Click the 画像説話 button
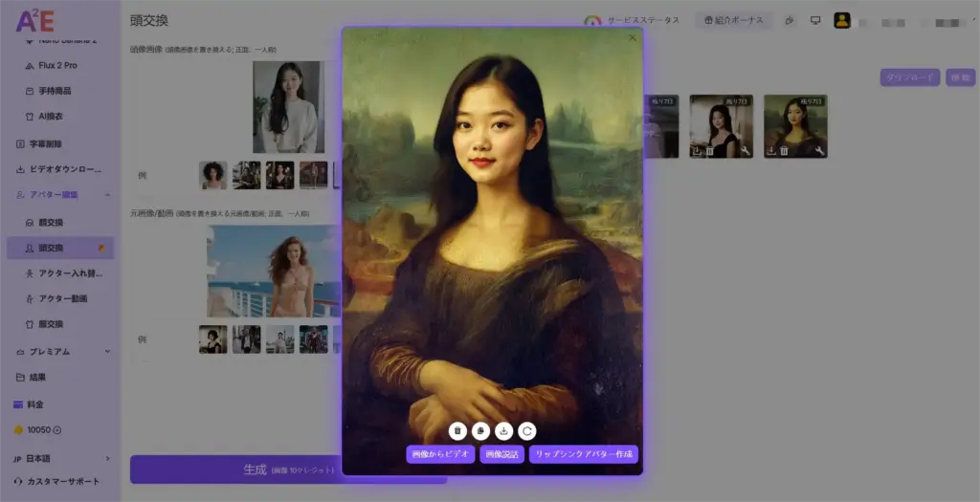Image resolution: width=980 pixels, height=502 pixels. (x=501, y=454)
